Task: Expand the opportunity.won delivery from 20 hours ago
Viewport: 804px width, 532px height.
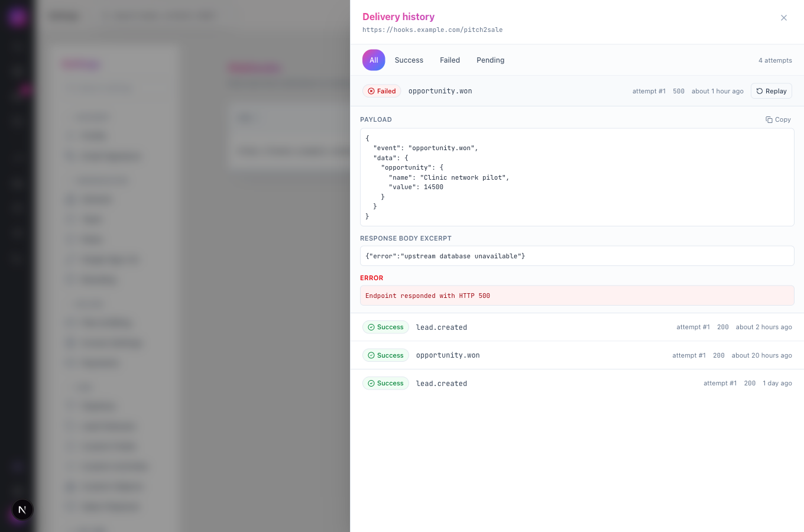Action: (x=577, y=355)
